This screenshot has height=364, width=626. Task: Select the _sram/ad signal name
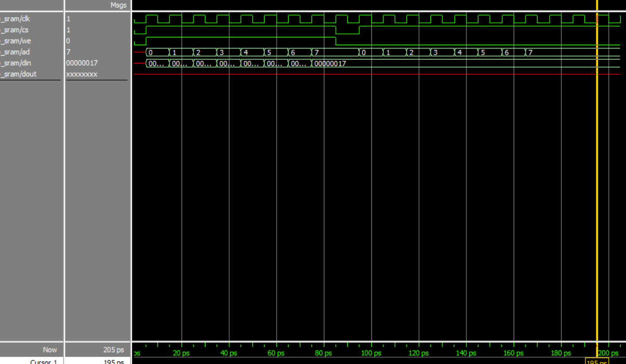click(14, 52)
